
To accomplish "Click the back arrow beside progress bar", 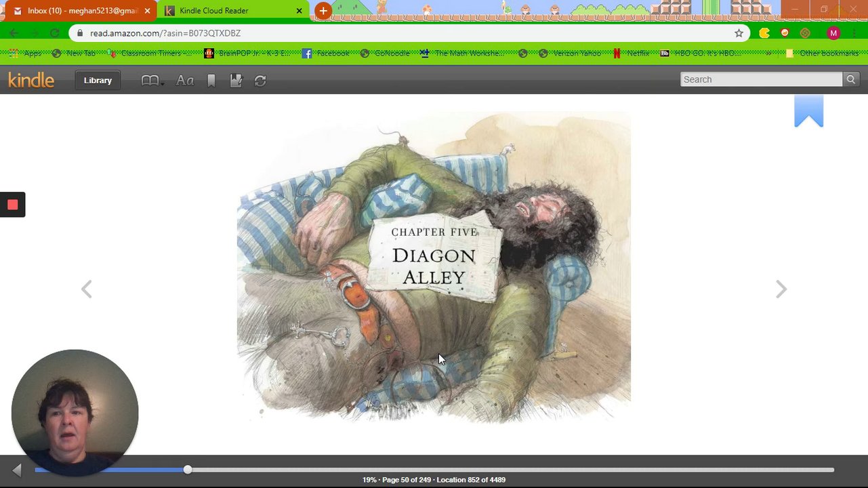I will 17,470.
